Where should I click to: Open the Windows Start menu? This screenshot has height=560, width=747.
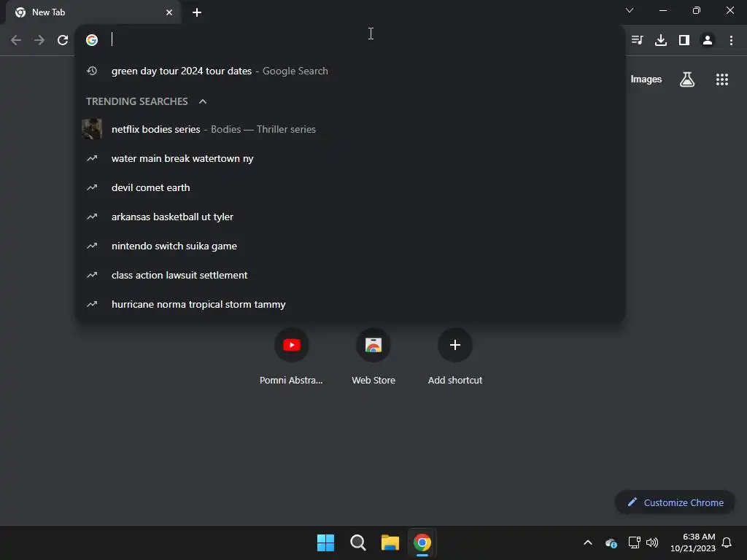325,542
